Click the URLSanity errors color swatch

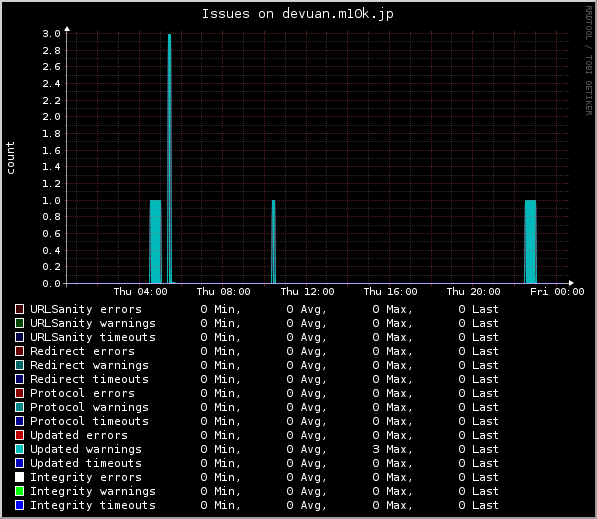19,309
